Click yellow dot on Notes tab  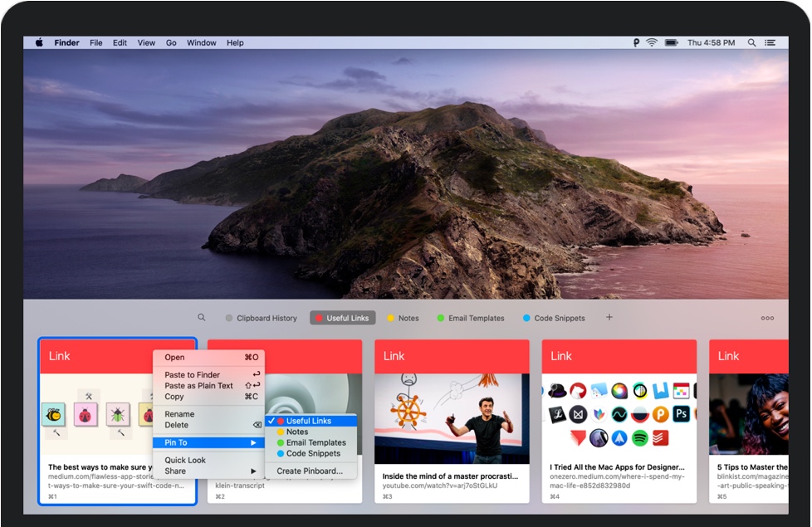coord(391,318)
